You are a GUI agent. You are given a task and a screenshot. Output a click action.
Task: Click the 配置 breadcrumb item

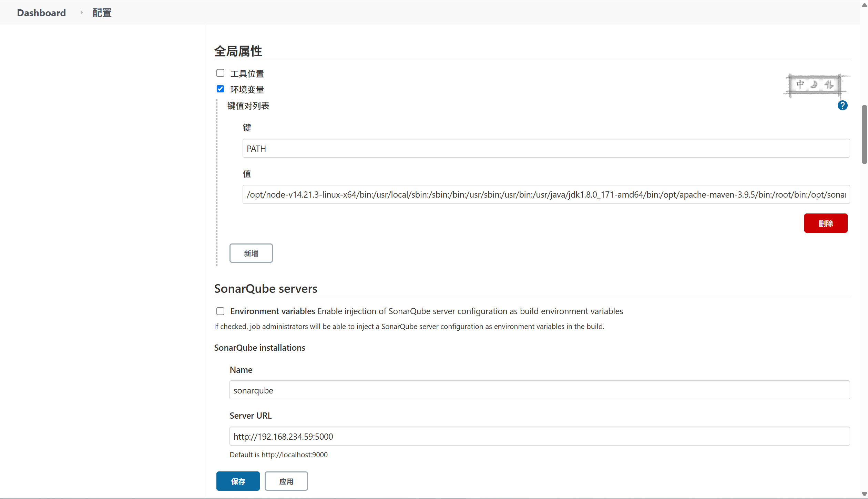tap(102, 13)
